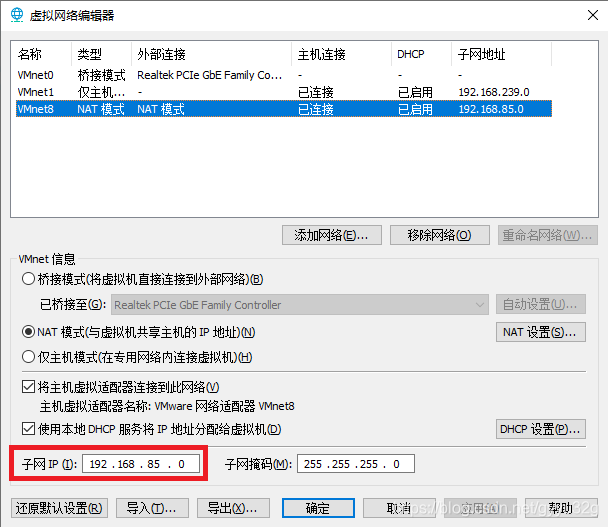Viewport: 608px width, 527px height.
Task: Close the Virtual Network Editor window
Action: tap(592, 15)
